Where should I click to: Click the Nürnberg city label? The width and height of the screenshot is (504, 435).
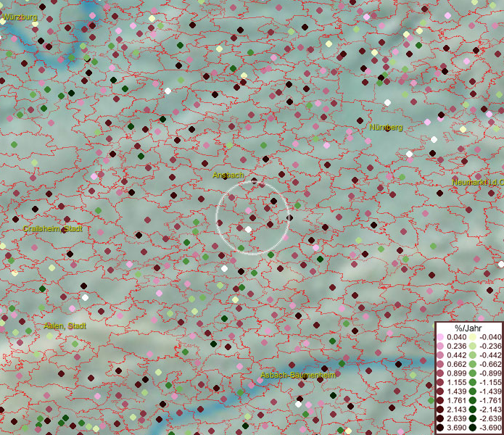coord(385,128)
